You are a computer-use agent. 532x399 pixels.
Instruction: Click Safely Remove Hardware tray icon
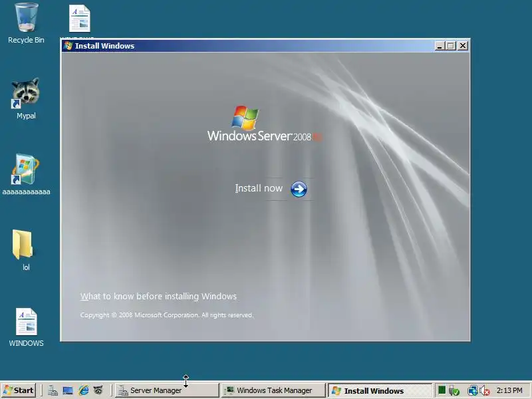click(454, 391)
